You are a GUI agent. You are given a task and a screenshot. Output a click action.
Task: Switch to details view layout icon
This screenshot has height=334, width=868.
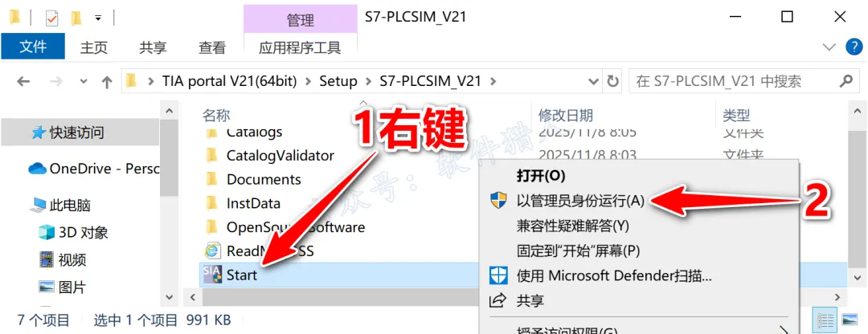[x=825, y=320]
